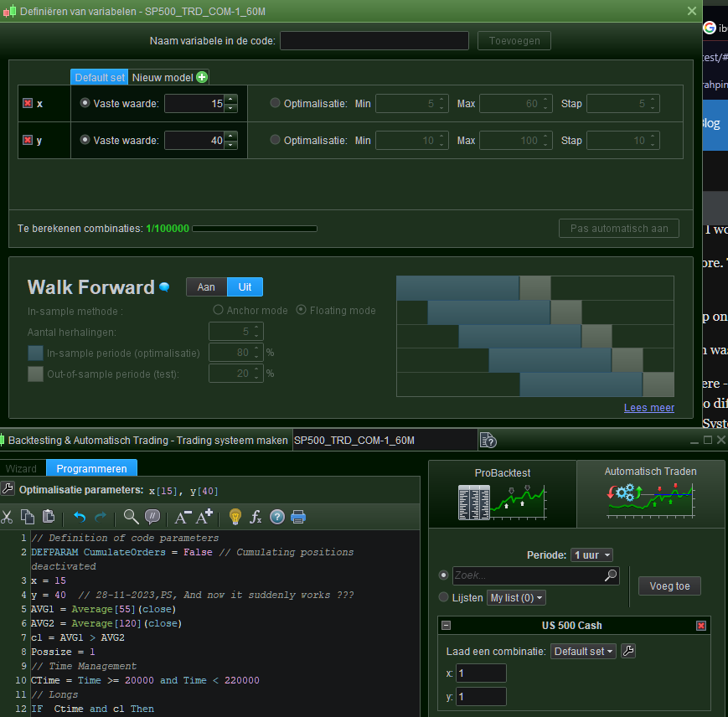The width and height of the screenshot is (728, 717).
Task: Open the fx function library icon
Action: coord(256,517)
